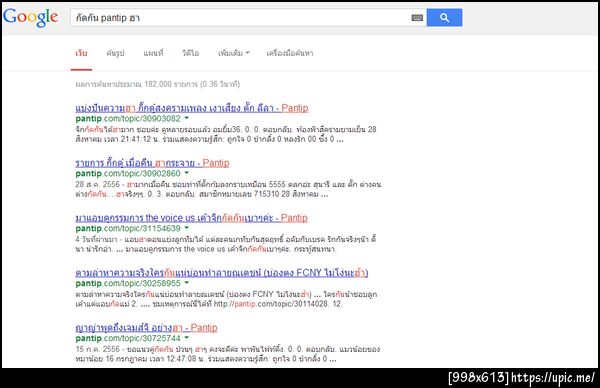Viewport: 600px width, 388px height.
Task: Open first result title about สงครามเพลง
Action: pos(192,108)
